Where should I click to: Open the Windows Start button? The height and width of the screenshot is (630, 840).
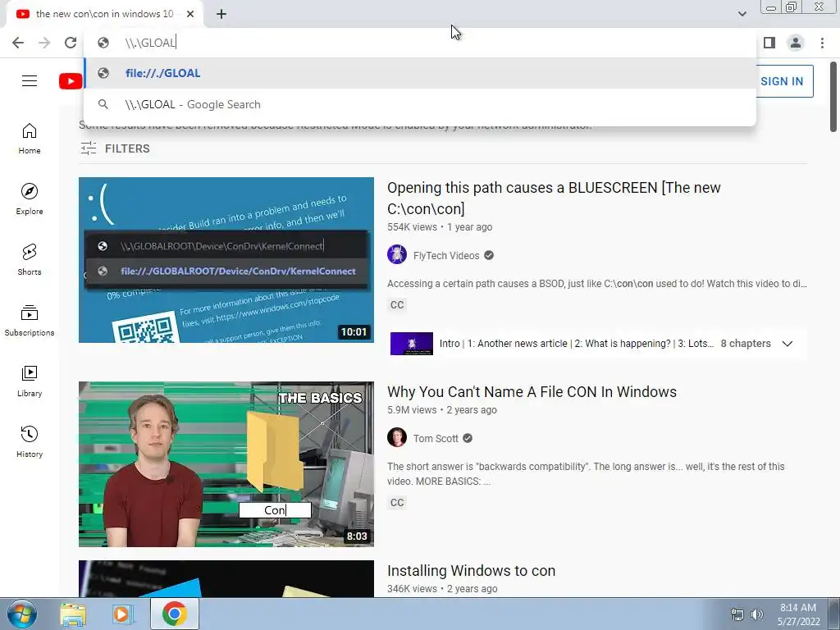(x=21, y=614)
